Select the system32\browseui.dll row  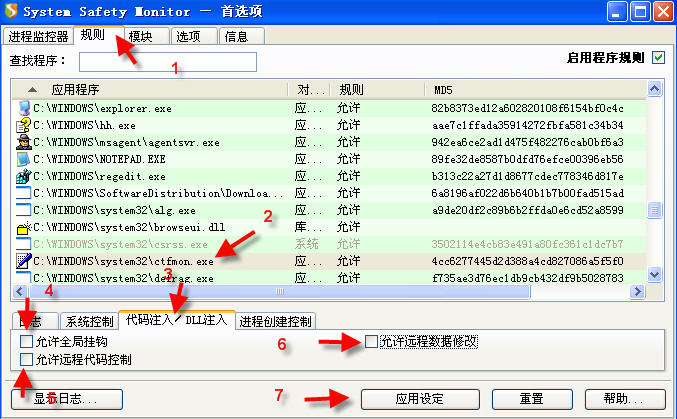(x=329, y=227)
